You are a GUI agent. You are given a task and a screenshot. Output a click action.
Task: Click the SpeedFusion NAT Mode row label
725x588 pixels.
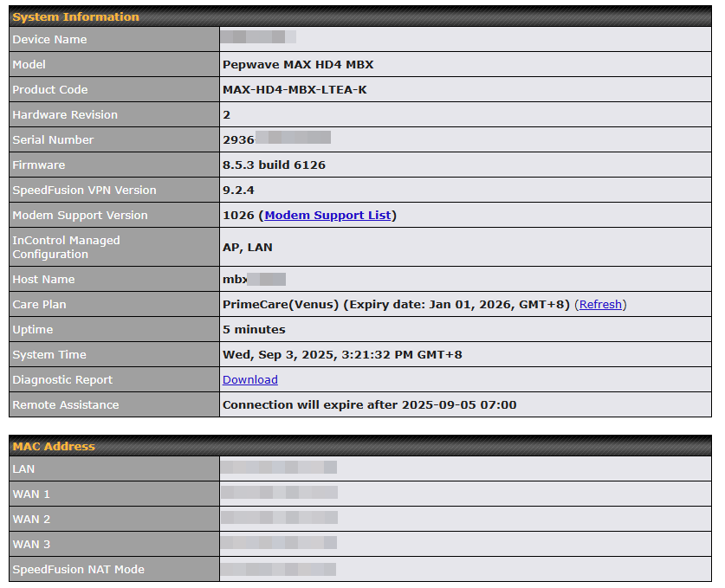point(78,569)
